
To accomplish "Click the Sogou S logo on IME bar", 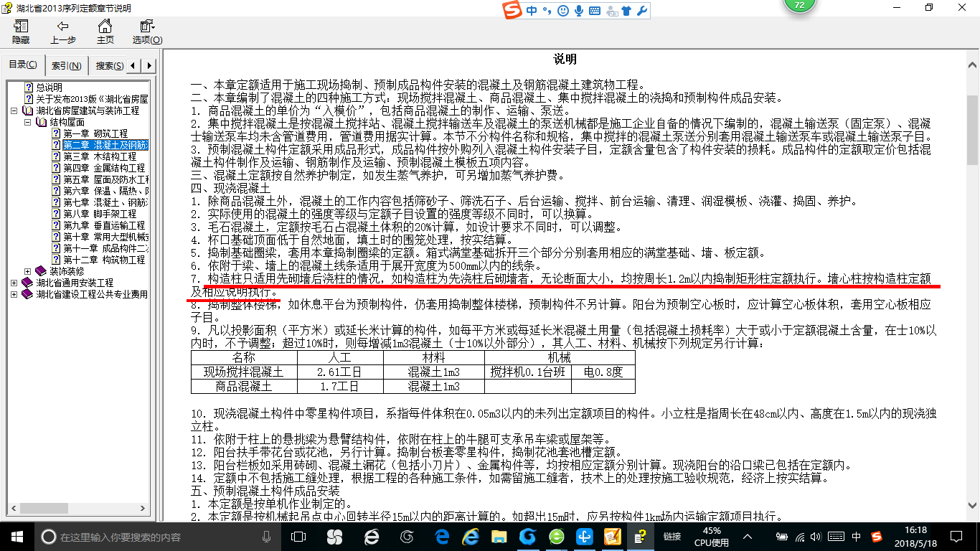I will tap(512, 11).
